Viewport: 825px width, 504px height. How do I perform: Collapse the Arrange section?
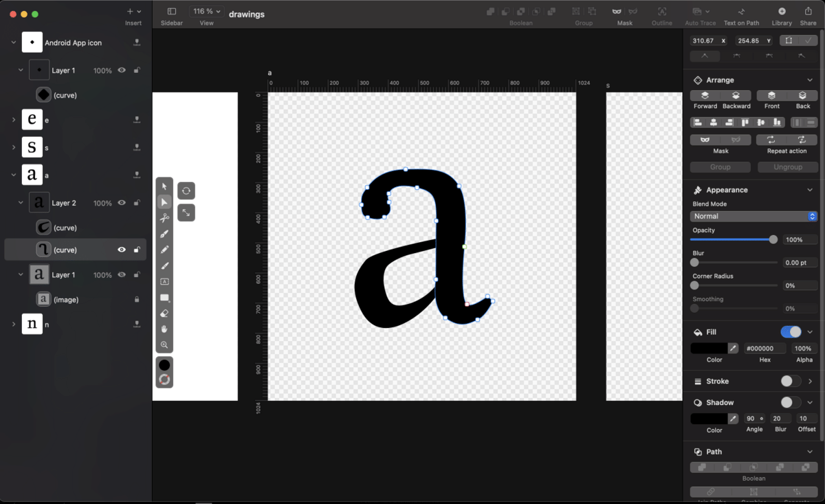pyautogui.click(x=810, y=80)
